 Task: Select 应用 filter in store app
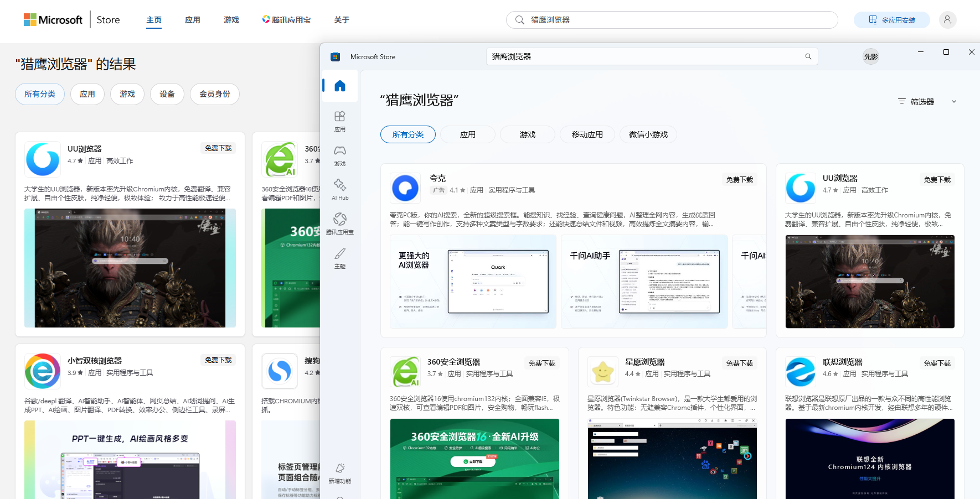(468, 134)
